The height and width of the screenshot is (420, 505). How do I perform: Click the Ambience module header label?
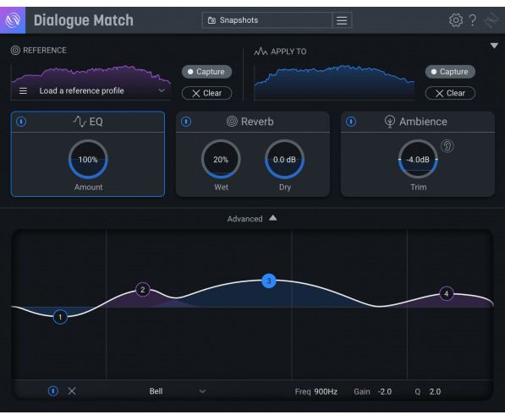[x=423, y=122]
